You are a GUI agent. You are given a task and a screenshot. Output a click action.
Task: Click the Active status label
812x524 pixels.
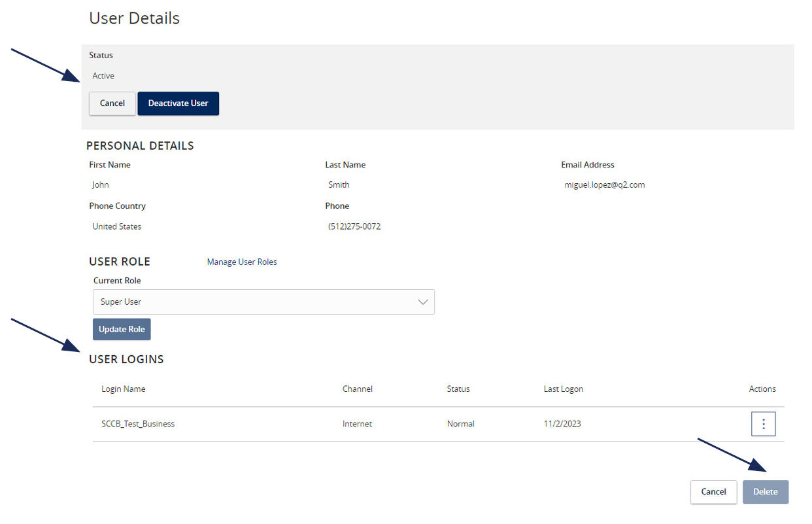coord(103,75)
